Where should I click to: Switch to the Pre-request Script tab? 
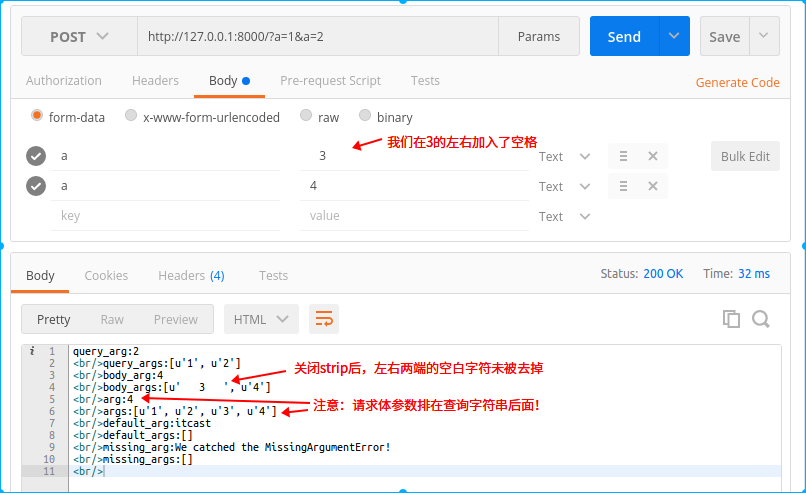pyautogui.click(x=330, y=81)
